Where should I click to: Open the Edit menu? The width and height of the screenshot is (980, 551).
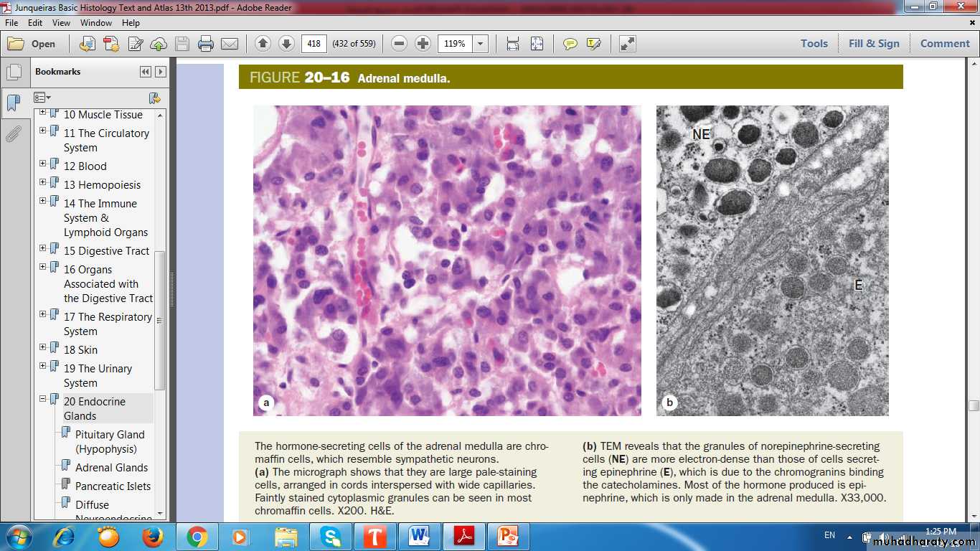click(x=35, y=23)
